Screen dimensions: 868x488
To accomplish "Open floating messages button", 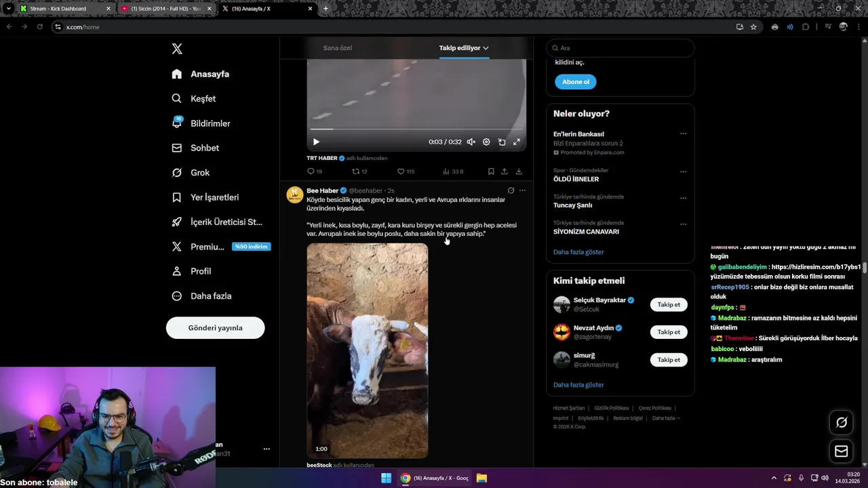I will pos(842,451).
